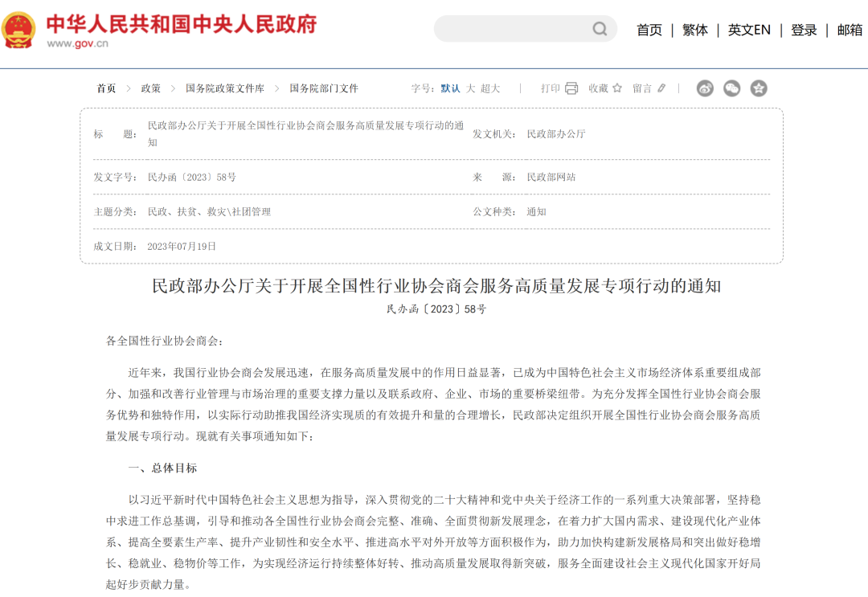The height and width of the screenshot is (597, 868).
Task: Click the 收藏 text button
Action: (598, 88)
